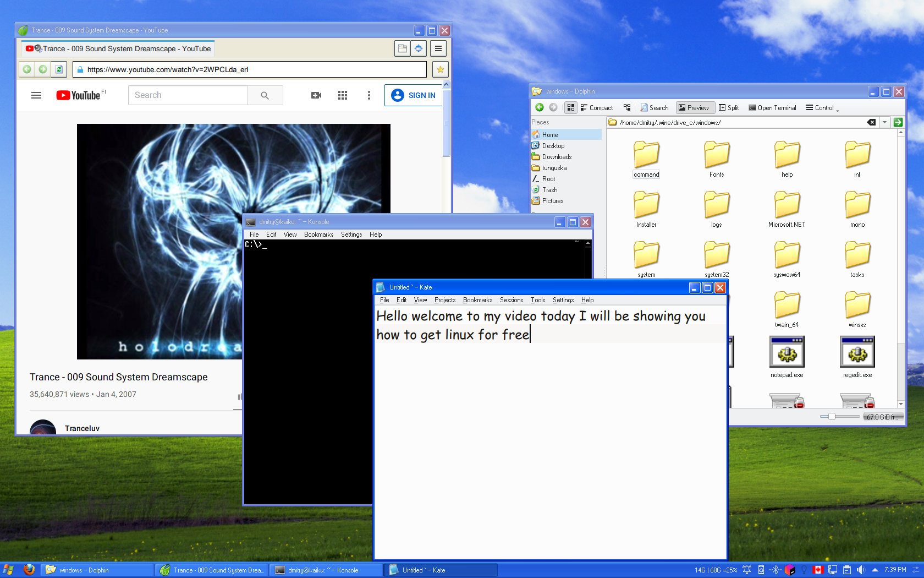Image resolution: width=924 pixels, height=578 pixels.
Task: Click the YouTube create video camera icon
Action: [x=316, y=95]
